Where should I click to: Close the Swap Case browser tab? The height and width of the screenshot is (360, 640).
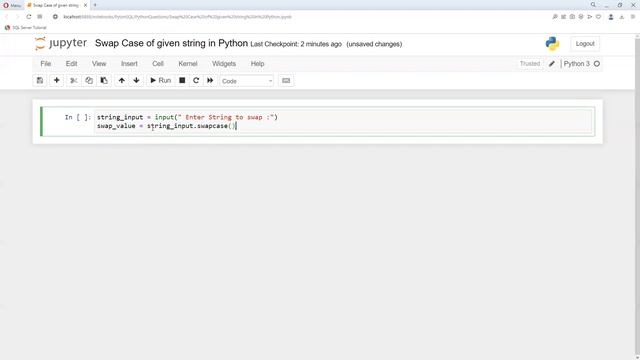(85, 5)
